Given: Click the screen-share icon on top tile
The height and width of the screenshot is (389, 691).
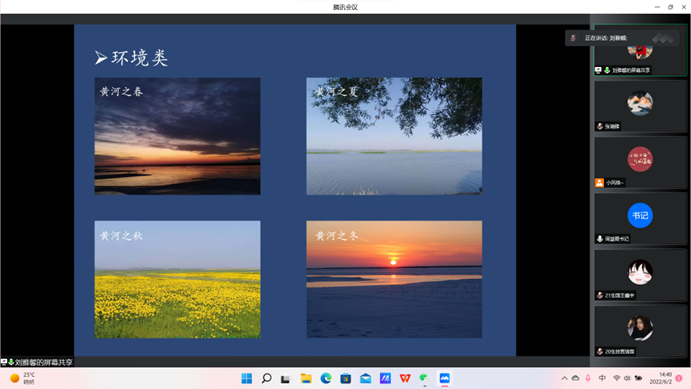Looking at the screenshot, I should click(598, 70).
